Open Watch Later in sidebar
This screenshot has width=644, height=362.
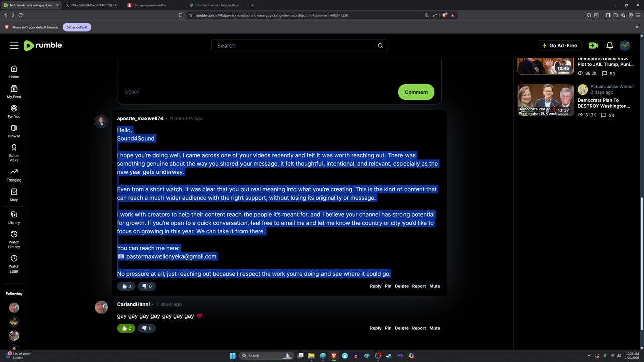tap(14, 264)
